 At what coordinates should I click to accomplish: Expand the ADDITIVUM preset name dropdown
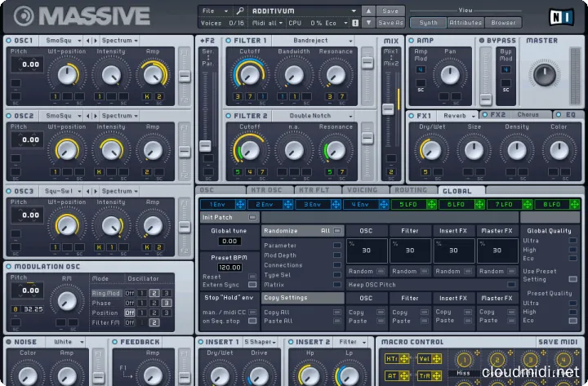pos(354,11)
